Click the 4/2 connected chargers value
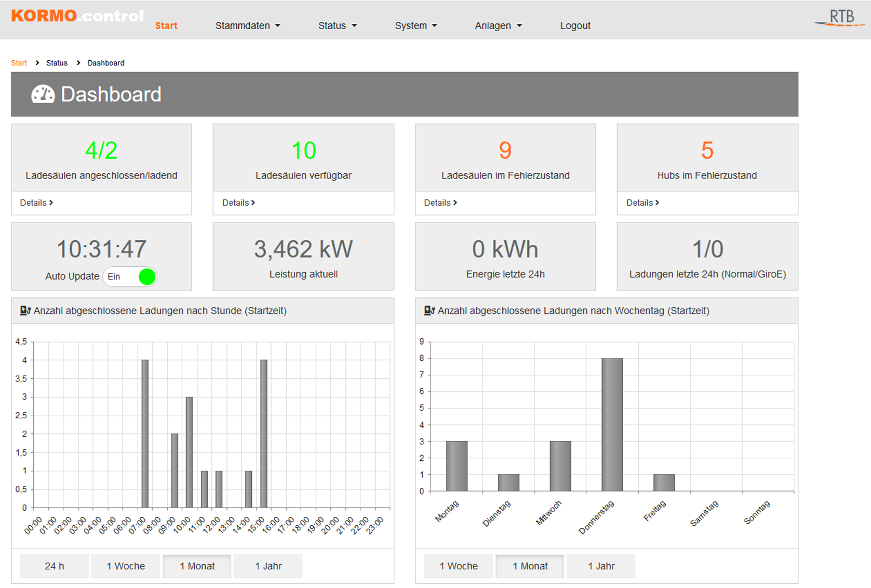The width and height of the screenshot is (871, 588). 101,151
